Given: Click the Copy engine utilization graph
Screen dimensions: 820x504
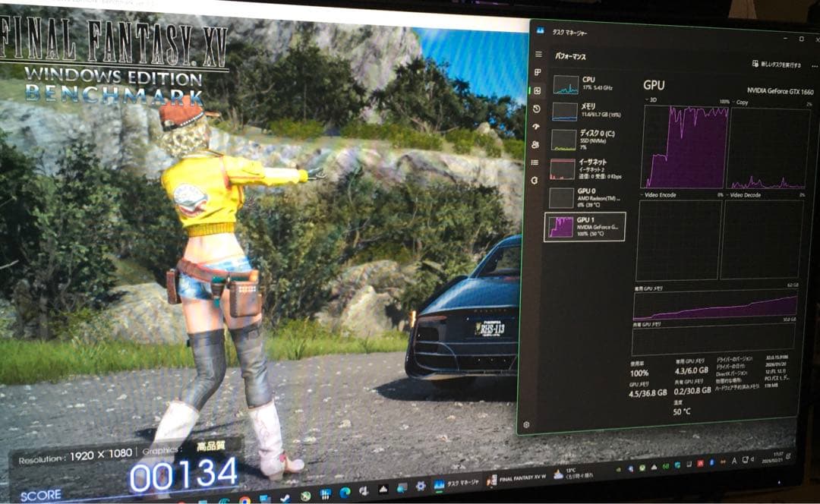Looking at the screenshot, I should coord(768,149).
